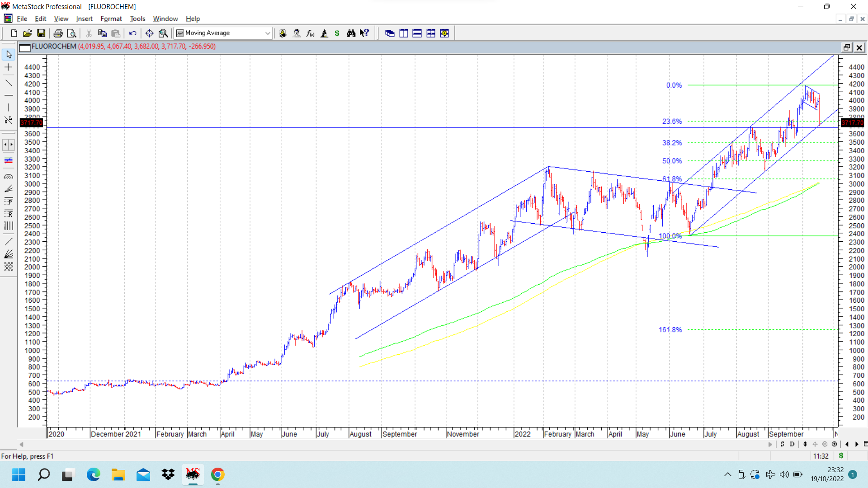Image resolution: width=868 pixels, height=488 pixels.
Task: Click the Zoom magnifier toolbar icon
Action: [163, 33]
